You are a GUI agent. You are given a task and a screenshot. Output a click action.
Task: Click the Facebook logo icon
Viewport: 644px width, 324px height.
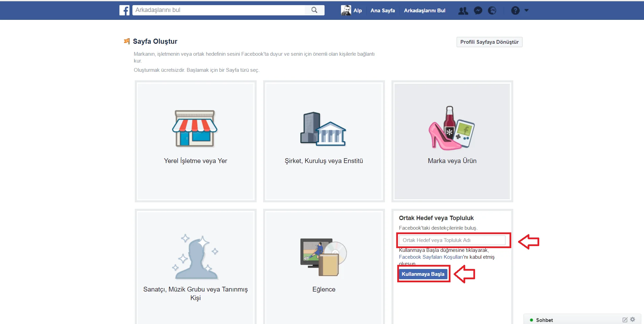click(x=125, y=10)
